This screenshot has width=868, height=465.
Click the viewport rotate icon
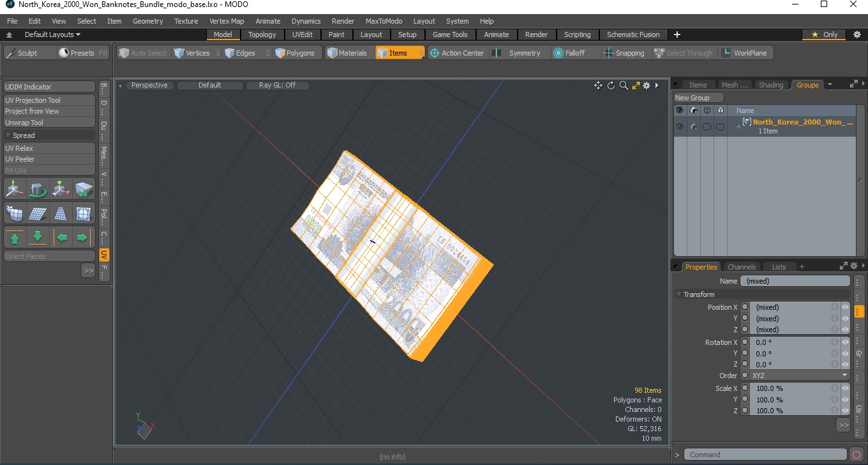coord(611,86)
